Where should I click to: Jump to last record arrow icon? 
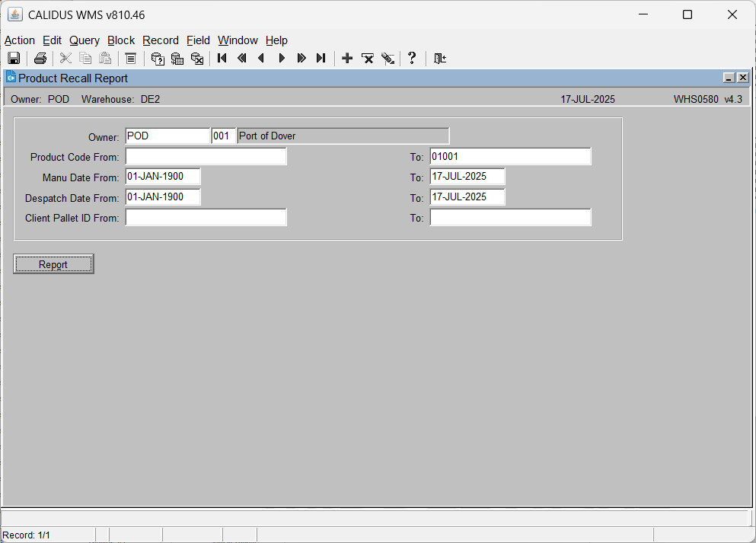(x=321, y=59)
